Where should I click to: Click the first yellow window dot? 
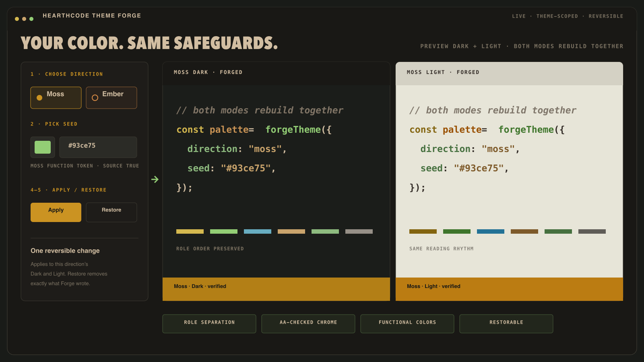(x=17, y=19)
